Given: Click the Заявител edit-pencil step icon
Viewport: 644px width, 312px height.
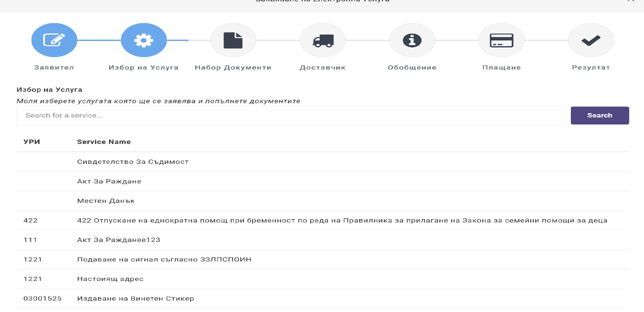Looking at the screenshot, I should (x=54, y=40).
